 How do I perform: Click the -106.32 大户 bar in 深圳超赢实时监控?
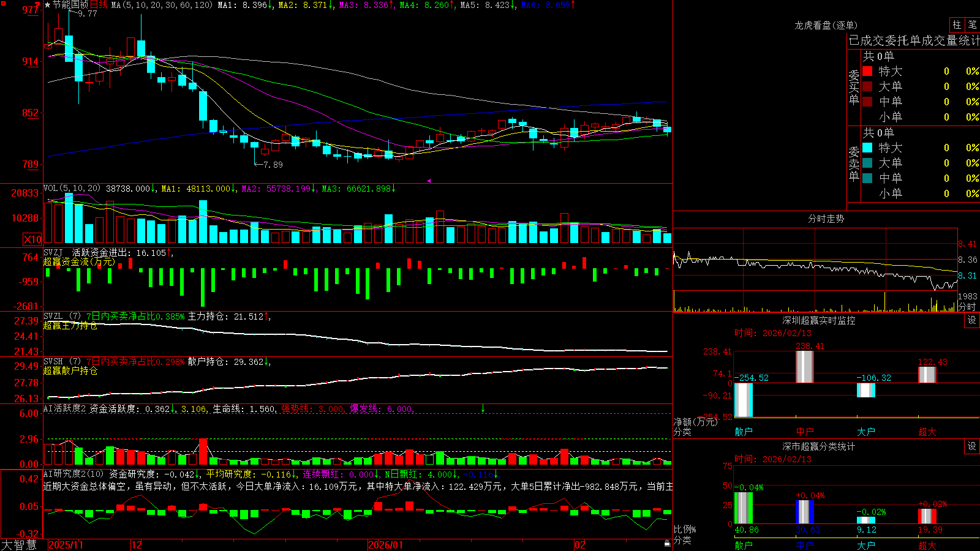point(866,390)
